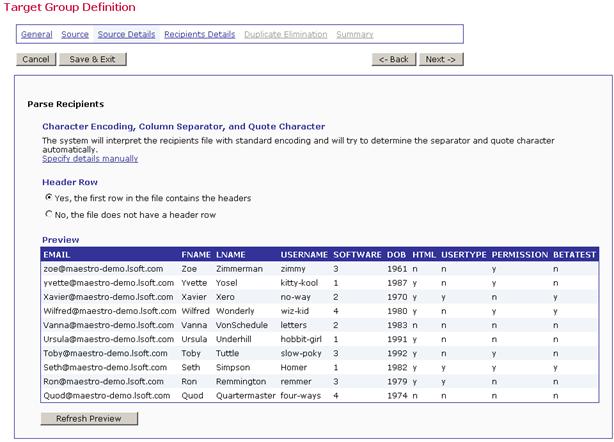Click the last name Quartermaster
This screenshot has width=614, height=442.
[x=246, y=396]
